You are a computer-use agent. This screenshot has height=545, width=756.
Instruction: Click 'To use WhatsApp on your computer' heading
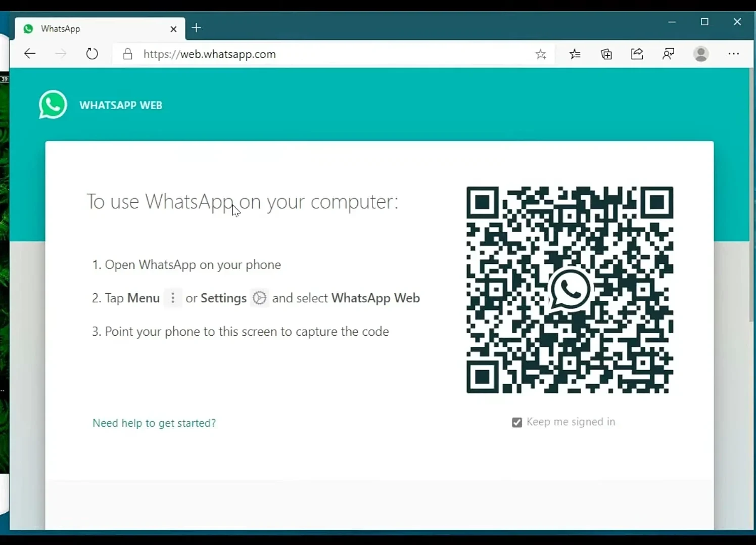pyautogui.click(x=243, y=202)
